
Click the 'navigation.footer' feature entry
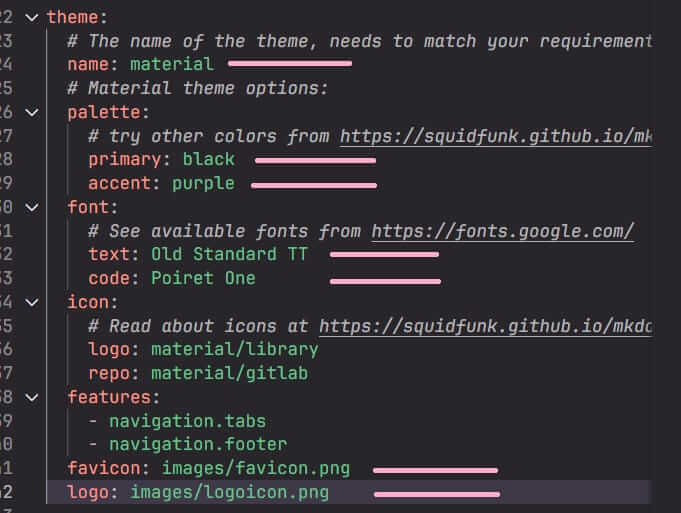(x=198, y=444)
